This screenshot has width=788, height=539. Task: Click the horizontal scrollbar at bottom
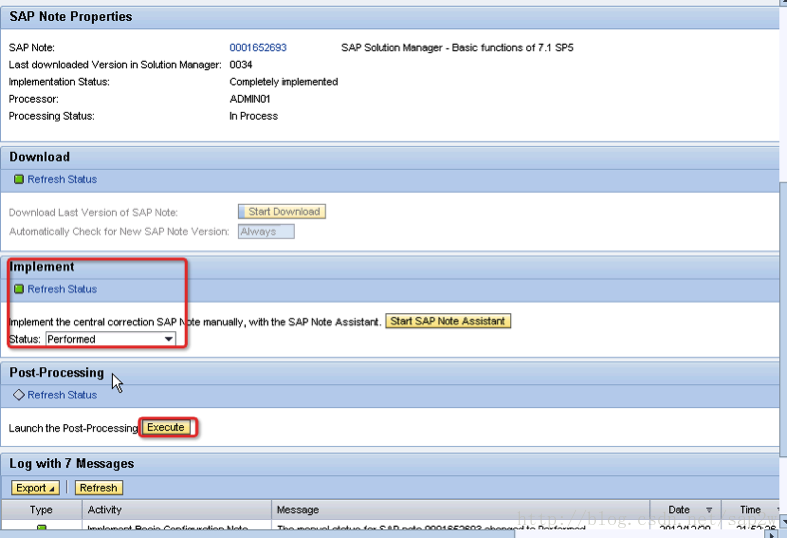point(257,534)
